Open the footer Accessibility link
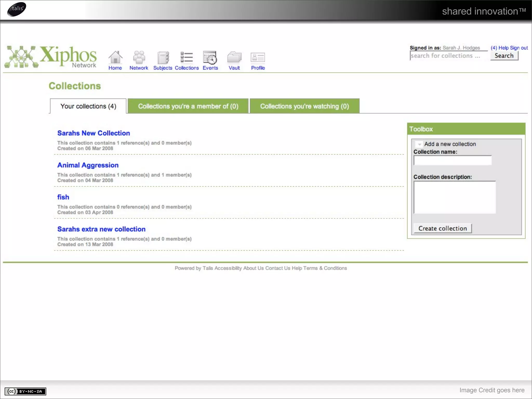This screenshot has height=399, width=532. point(228,268)
